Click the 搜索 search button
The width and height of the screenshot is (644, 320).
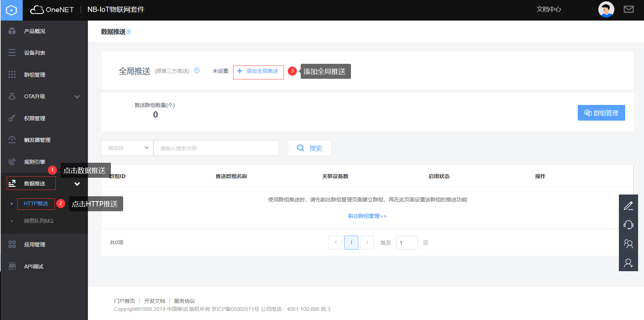click(x=309, y=148)
